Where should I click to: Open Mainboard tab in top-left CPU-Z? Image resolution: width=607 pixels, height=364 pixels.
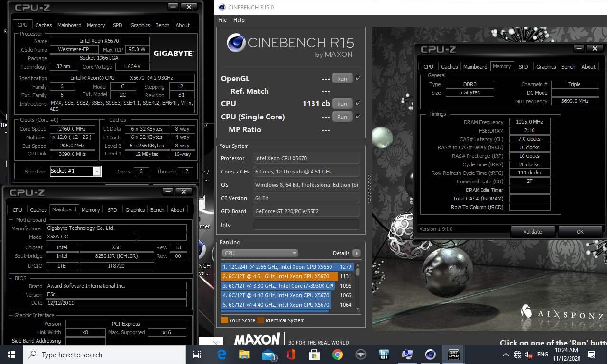[x=69, y=25]
